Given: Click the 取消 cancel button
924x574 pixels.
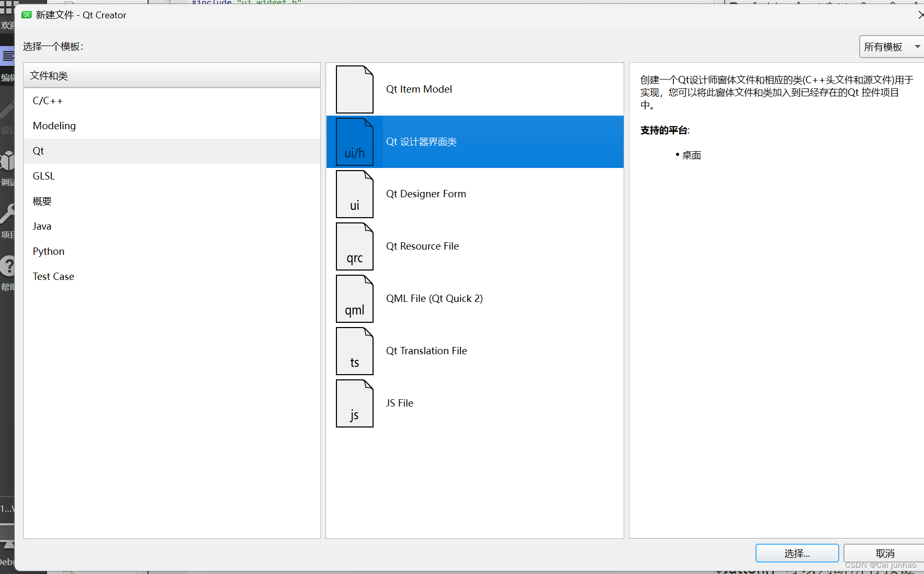Looking at the screenshot, I should (884, 553).
